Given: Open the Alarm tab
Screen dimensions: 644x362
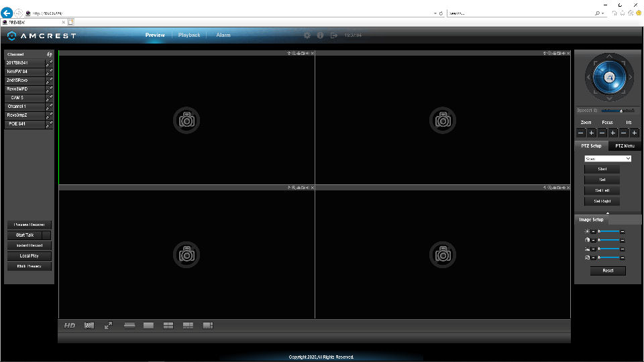Looking at the screenshot, I should 223,36.
